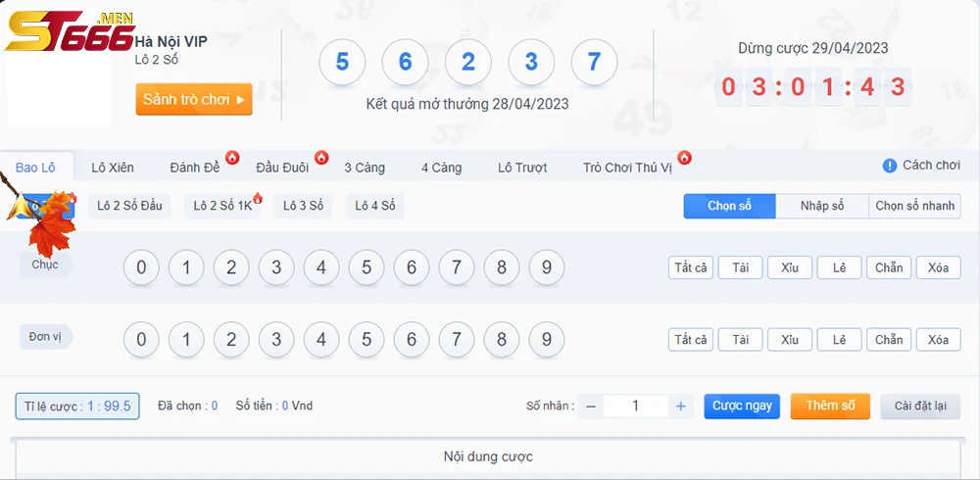Click result ball showing 3
This screenshot has height=480, width=980.
pyautogui.click(x=531, y=62)
